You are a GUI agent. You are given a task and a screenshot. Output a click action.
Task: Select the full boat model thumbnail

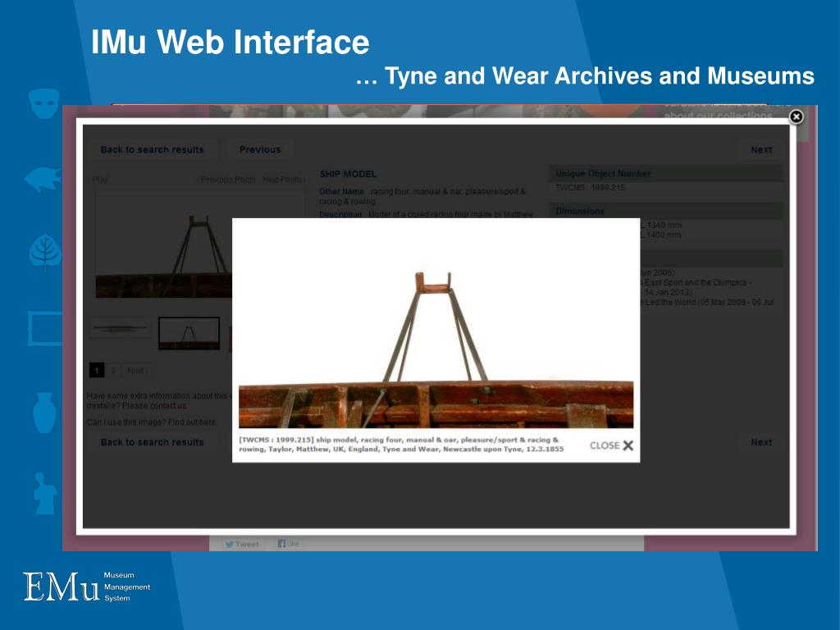coord(120,328)
